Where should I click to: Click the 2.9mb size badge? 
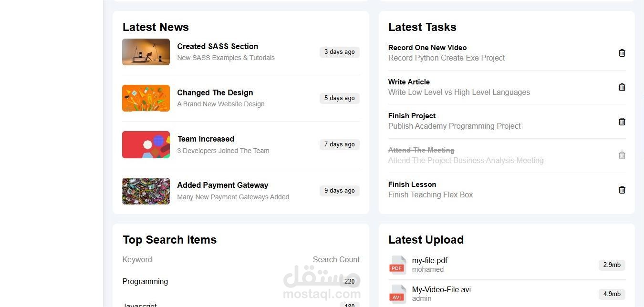tap(612, 265)
